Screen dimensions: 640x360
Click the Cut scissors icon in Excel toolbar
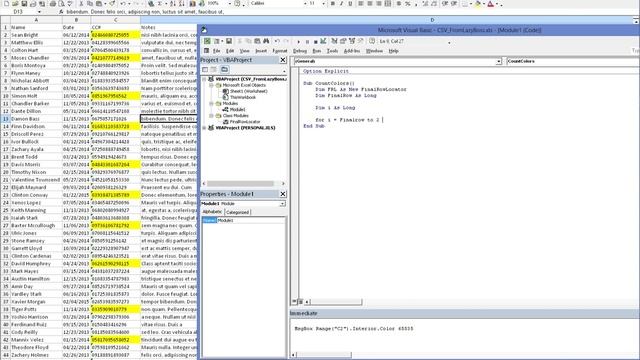tap(81, 4)
